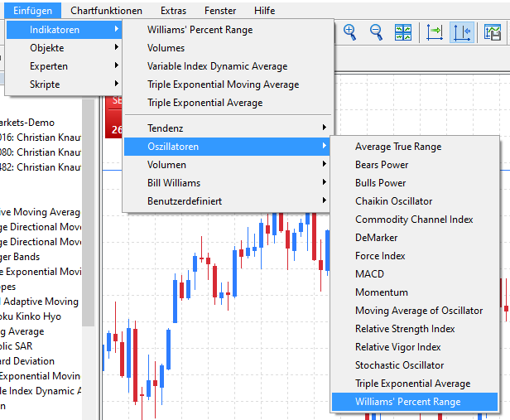Click the indicators list chart icon
Image resolution: width=510 pixels, height=420 pixels.
point(493,32)
